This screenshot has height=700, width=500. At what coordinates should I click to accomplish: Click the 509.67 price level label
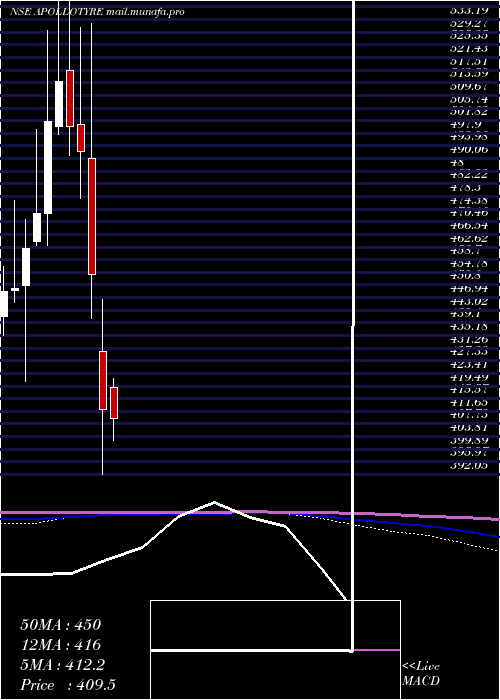(469, 86)
